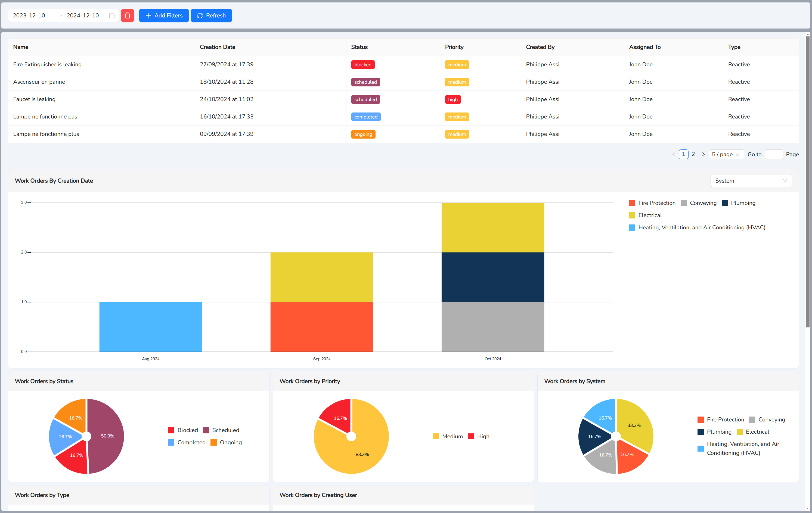Click the Created By column header
The width and height of the screenshot is (812, 513).
[x=573, y=47]
